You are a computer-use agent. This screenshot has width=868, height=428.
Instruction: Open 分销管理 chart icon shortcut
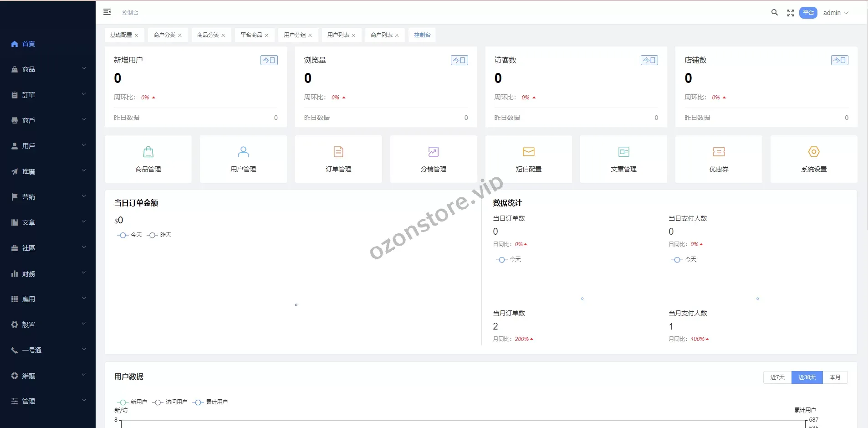pyautogui.click(x=433, y=152)
